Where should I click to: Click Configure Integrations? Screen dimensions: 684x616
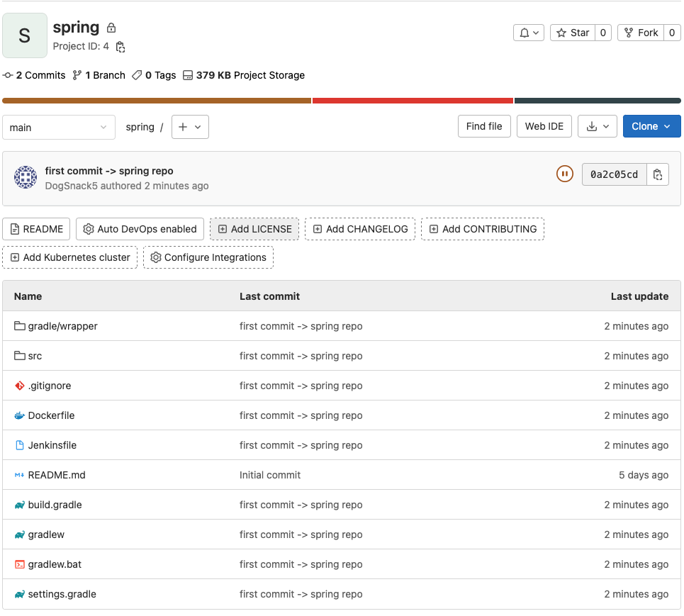208,257
